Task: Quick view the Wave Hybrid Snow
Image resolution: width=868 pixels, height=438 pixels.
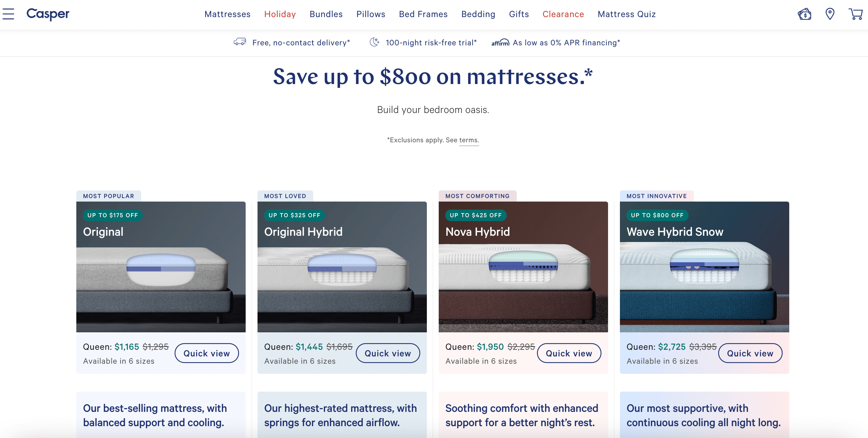Action: [750, 353]
